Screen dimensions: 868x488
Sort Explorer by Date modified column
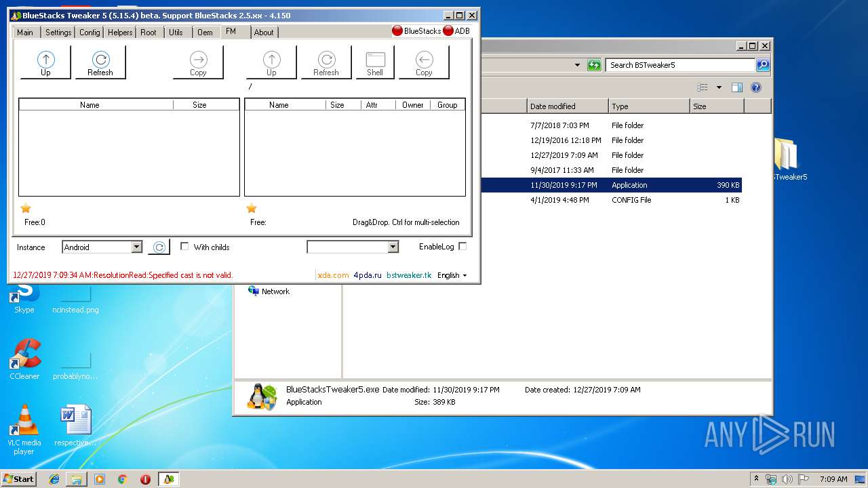(x=568, y=106)
